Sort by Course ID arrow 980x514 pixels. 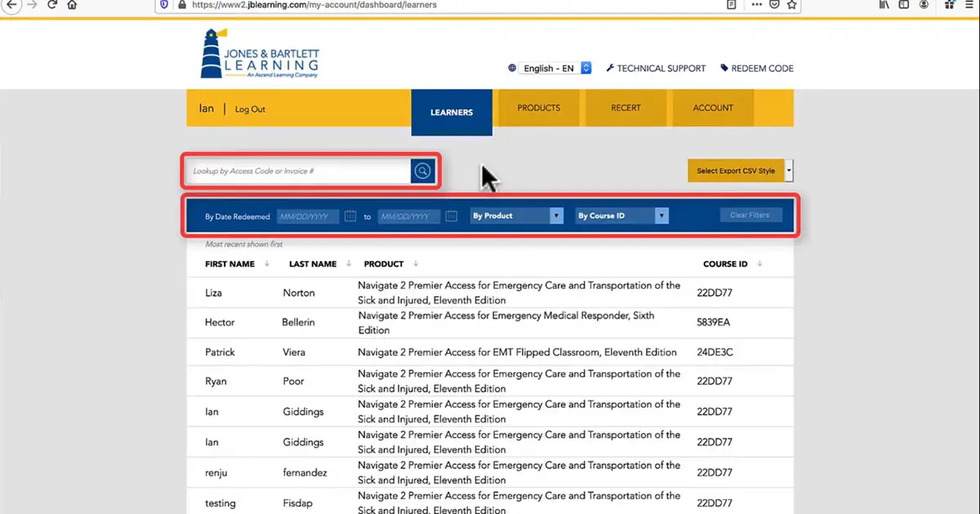click(x=759, y=264)
